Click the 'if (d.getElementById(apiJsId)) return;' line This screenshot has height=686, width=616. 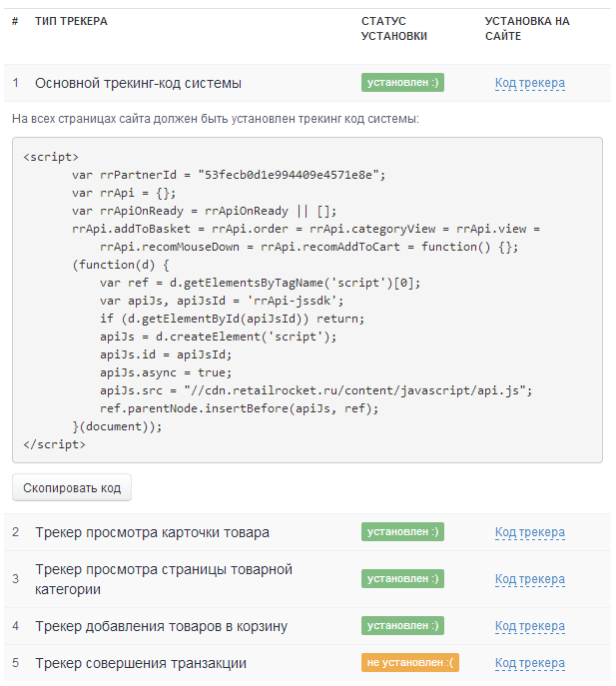232,319
